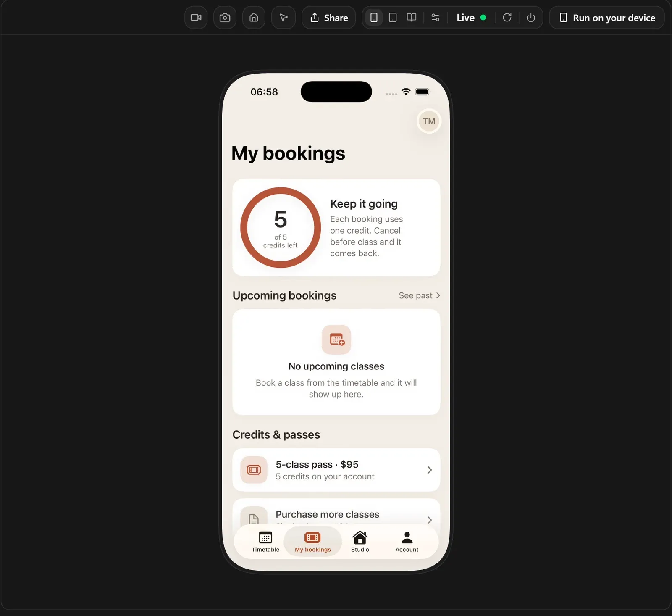Go to the Studio tab

pos(360,542)
